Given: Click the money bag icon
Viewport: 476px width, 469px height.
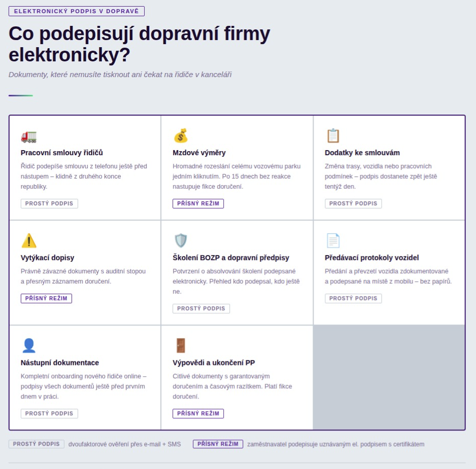Looking at the screenshot, I should (x=181, y=136).
